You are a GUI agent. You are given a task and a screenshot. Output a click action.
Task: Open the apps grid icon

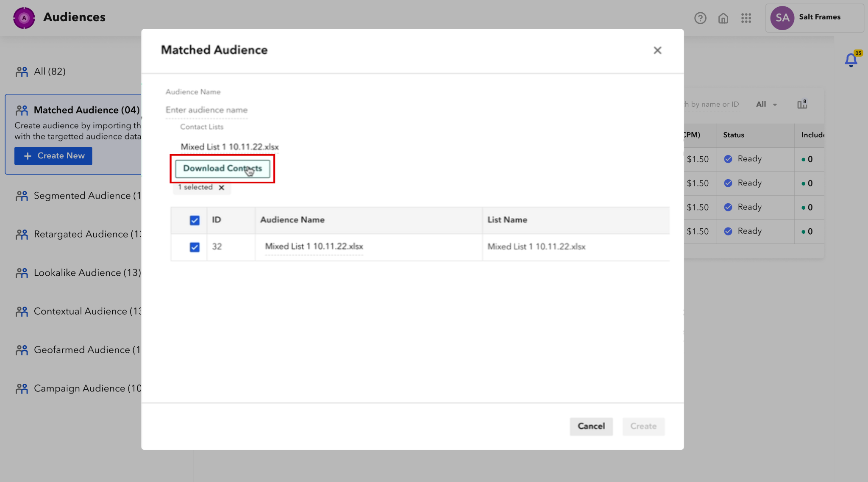(746, 18)
